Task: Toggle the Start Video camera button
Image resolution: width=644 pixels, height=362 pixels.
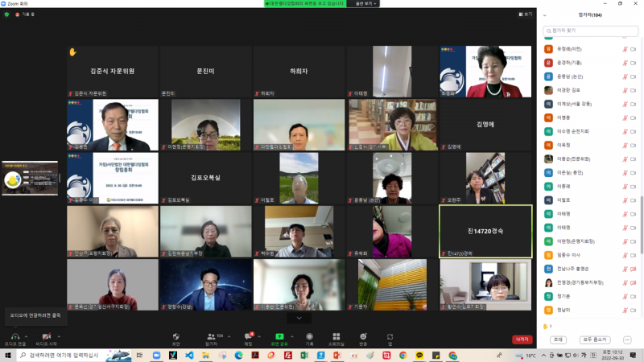Action: (45, 336)
